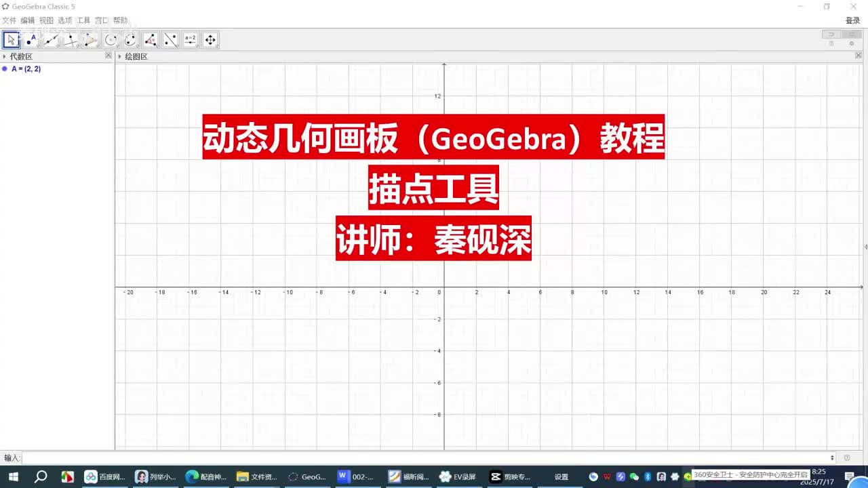Select the Move Graphics View tool
Viewport: 868px width, 488px height.
[210, 40]
